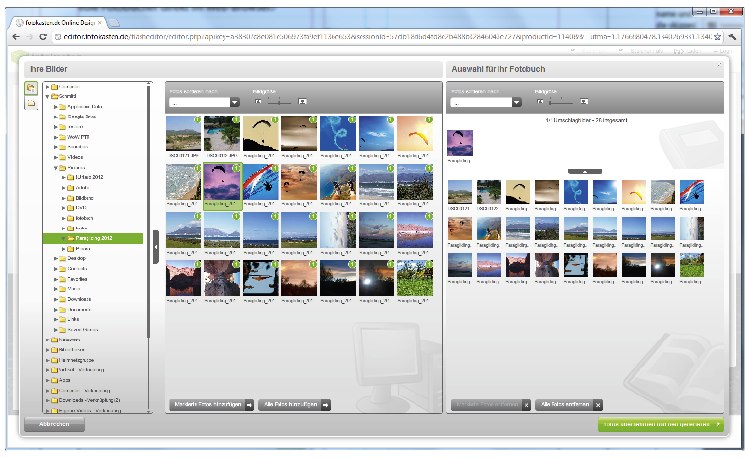Click the folder tree vertical scrollbar
This screenshot has height=458, width=749.
pos(149,210)
